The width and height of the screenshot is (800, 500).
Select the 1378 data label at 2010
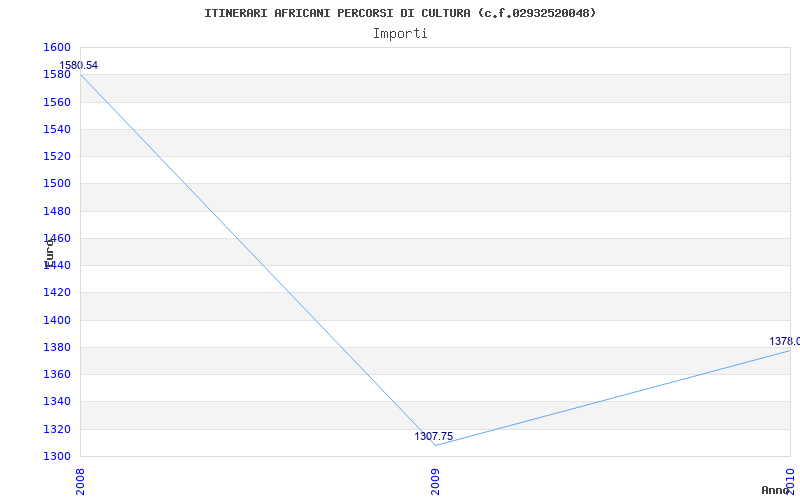[785, 341]
